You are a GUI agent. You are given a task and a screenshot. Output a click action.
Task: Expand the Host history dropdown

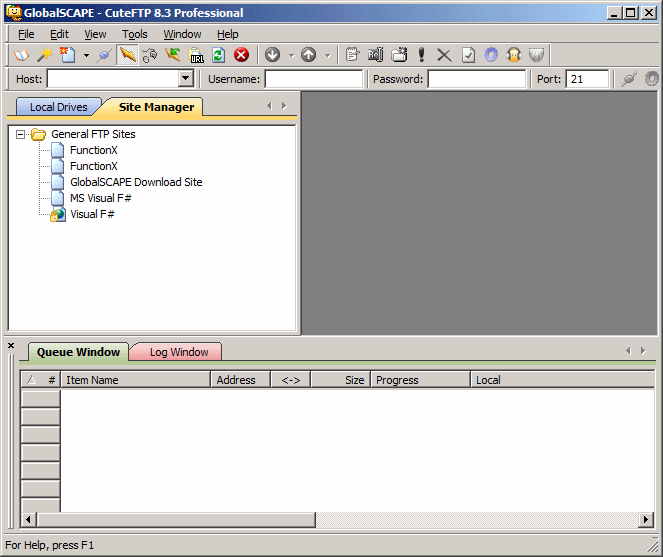[x=186, y=79]
